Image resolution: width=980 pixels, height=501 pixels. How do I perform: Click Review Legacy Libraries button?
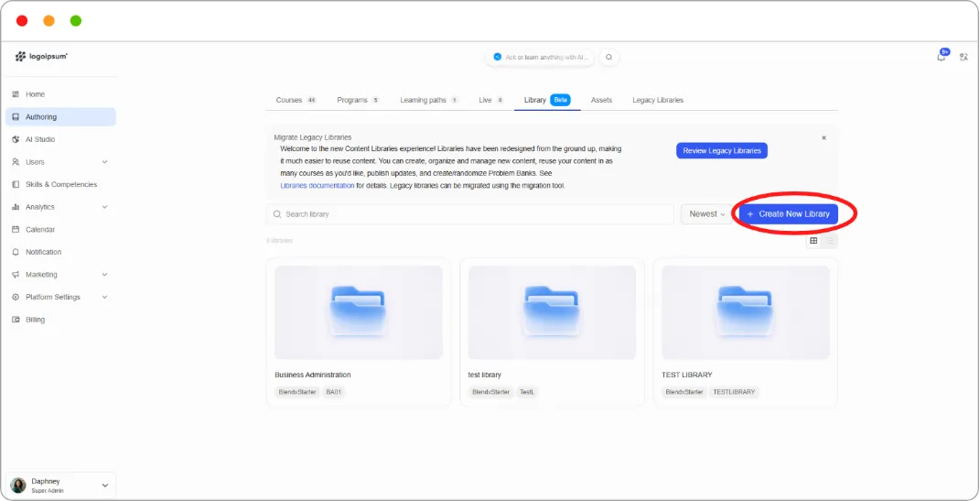point(722,151)
